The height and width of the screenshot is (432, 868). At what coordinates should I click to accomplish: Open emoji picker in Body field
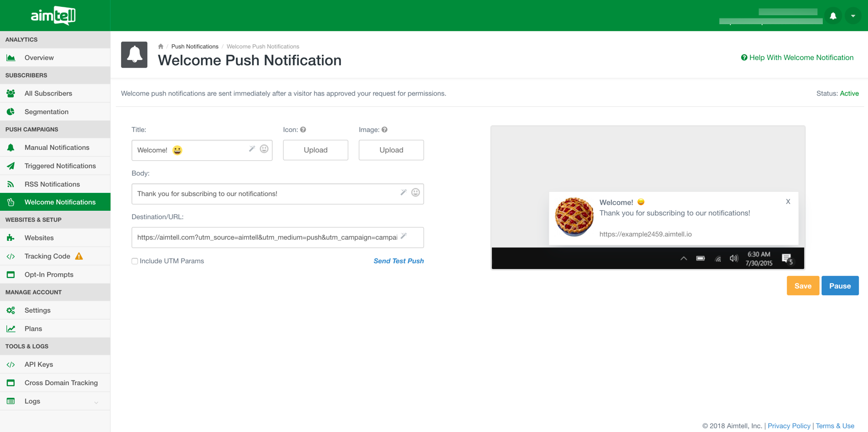pos(416,193)
